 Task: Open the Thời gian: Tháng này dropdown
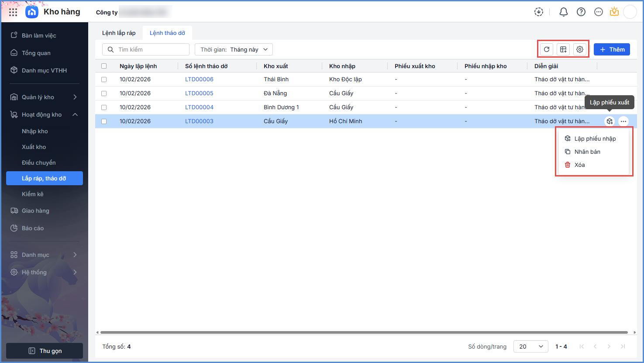click(234, 49)
